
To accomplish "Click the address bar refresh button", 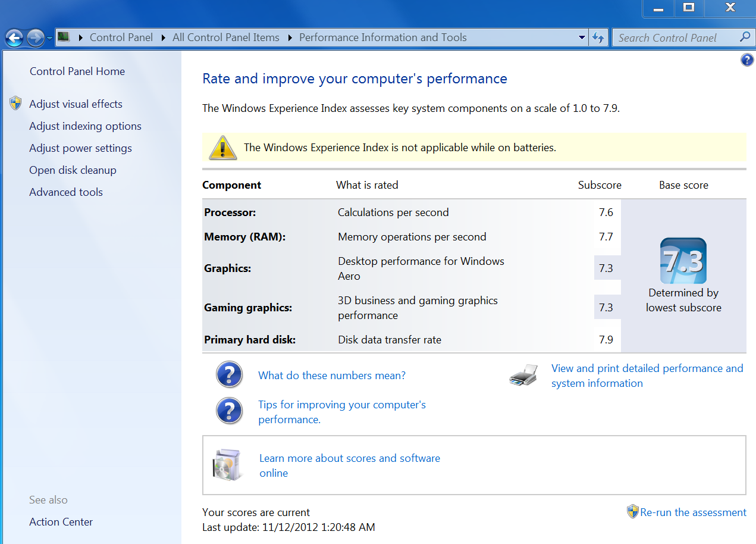I will [598, 37].
